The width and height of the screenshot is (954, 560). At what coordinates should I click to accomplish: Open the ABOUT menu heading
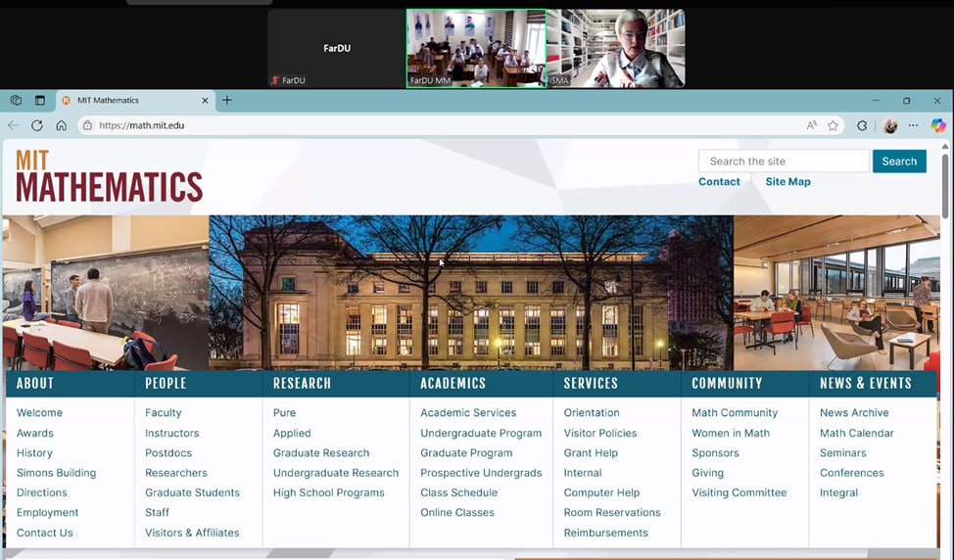(x=34, y=384)
